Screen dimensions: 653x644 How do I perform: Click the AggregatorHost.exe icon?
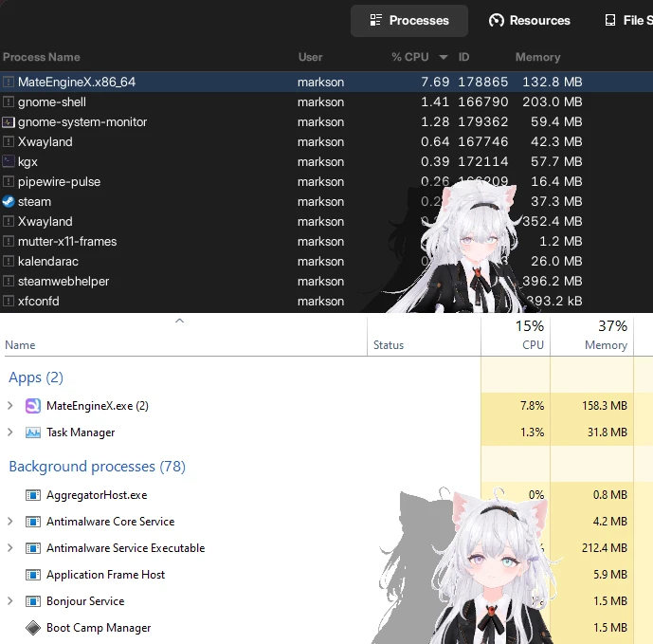[x=33, y=495]
